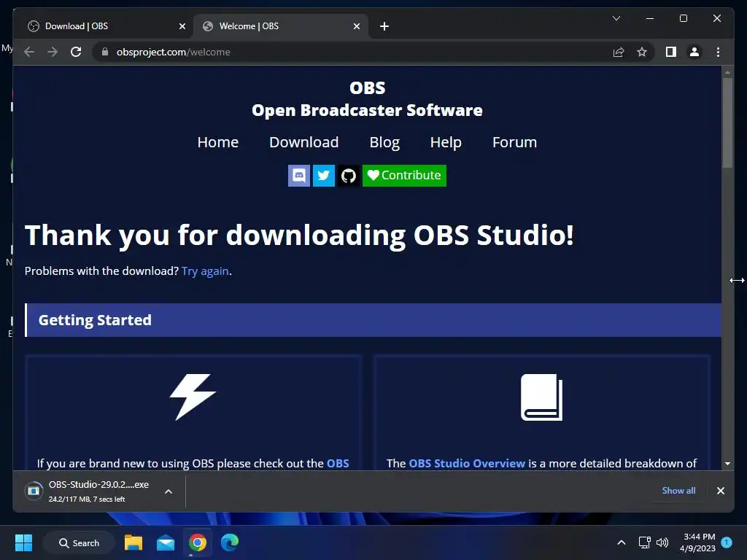The width and height of the screenshot is (747, 560).
Task: Close the downloads bar
Action: click(x=720, y=491)
